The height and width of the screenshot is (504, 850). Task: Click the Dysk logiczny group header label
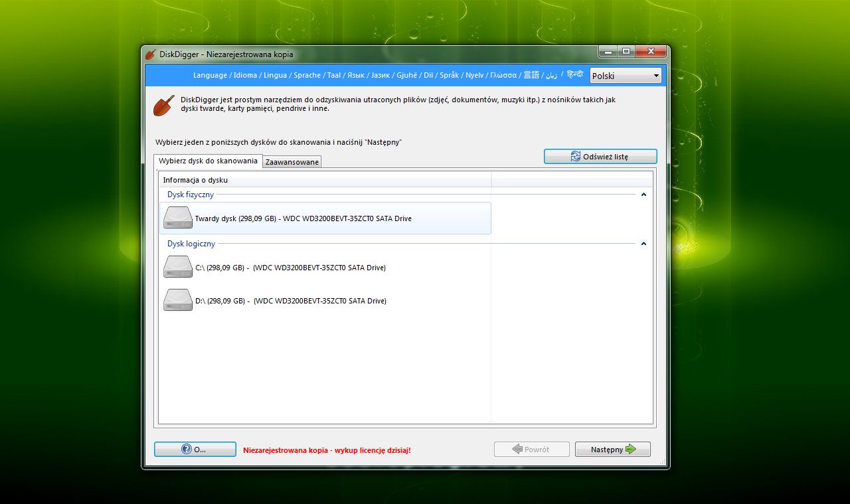[x=191, y=244]
